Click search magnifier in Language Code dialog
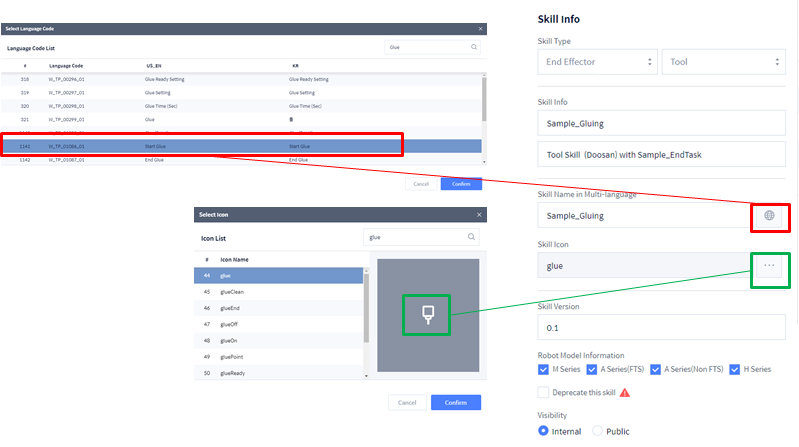Screen dimensions: 799x447 point(474,47)
